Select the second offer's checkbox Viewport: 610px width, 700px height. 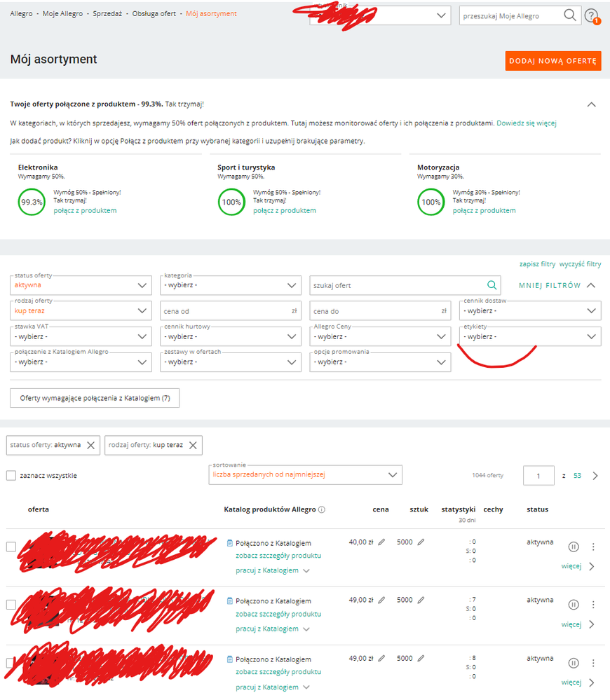pos(11,605)
